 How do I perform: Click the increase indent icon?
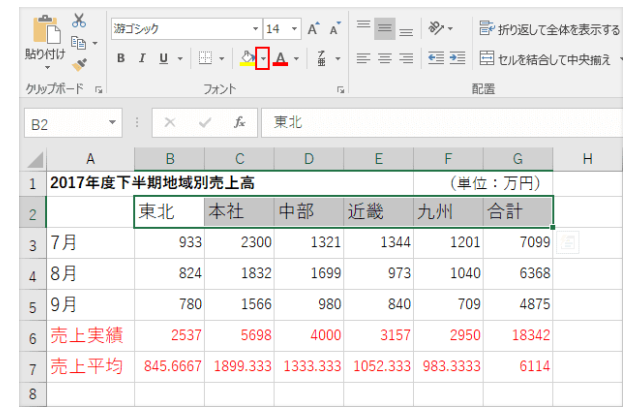point(457,58)
